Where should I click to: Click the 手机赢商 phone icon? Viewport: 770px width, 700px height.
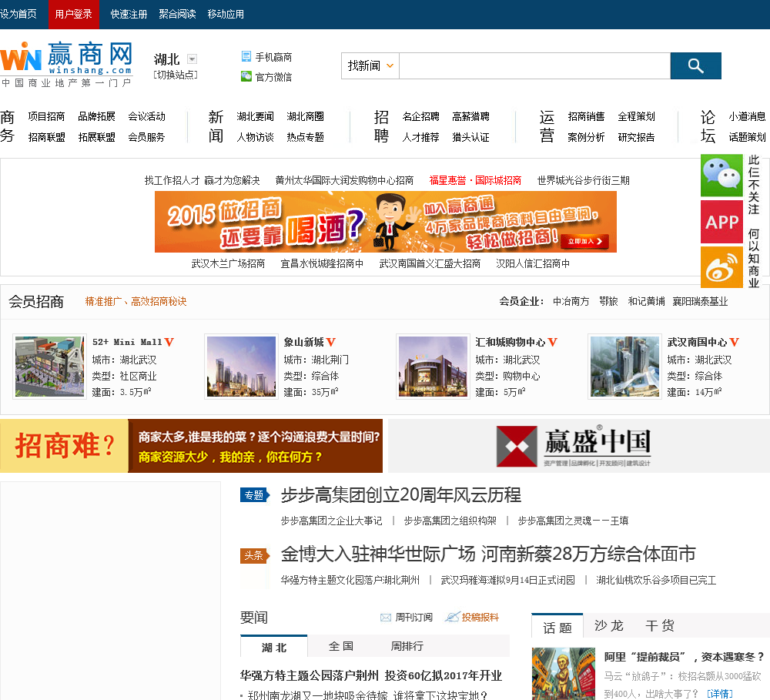pos(246,56)
